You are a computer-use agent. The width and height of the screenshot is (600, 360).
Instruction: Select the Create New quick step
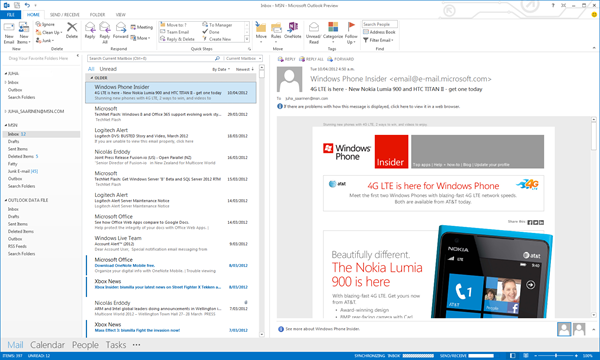pos(217,39)
